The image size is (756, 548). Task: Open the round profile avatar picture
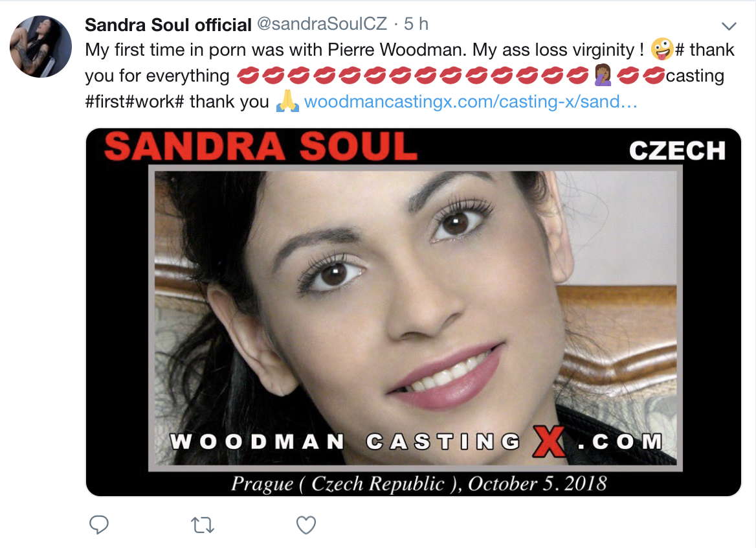click(41, 46)
